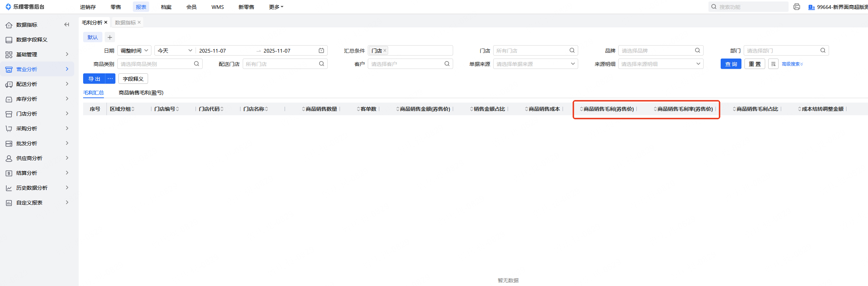Image resolution: width=868 pixels, height=286 pixels.
Task: Sort by 门店名称 column header
Action: click(256, 109)
